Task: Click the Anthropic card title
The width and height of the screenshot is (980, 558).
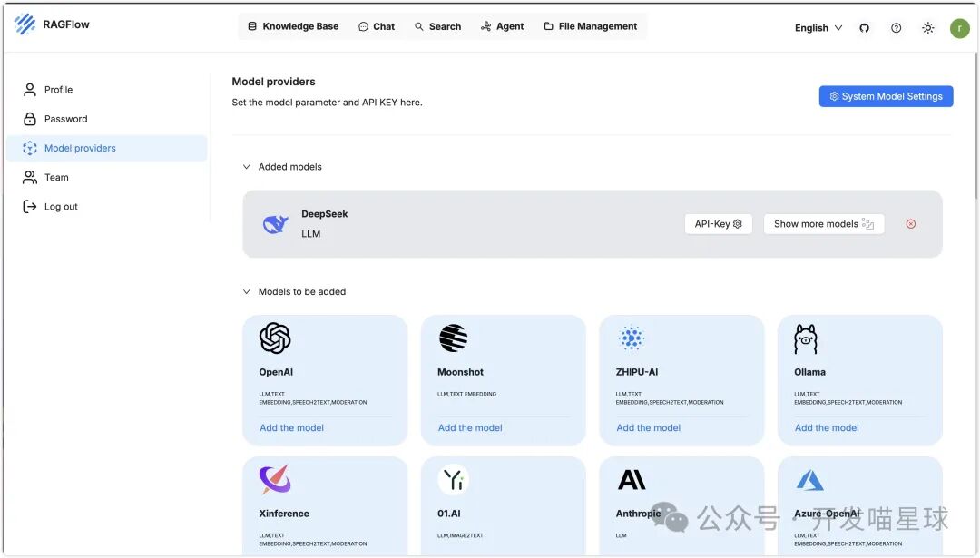Action: [638, 514]
